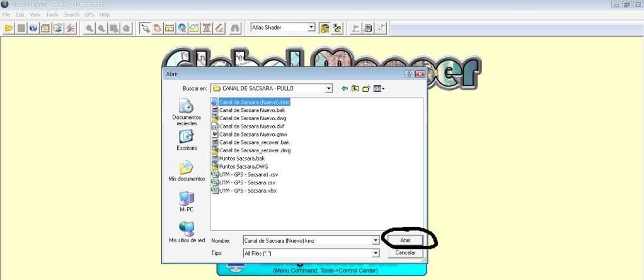The width and height of the screenshot is (644, 280).
Task: Click the GPS flag marker toolbar icon
Action: 356,28
